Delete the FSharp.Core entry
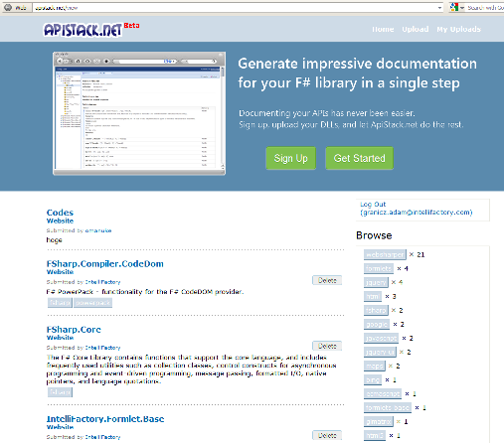 point(327,346)
